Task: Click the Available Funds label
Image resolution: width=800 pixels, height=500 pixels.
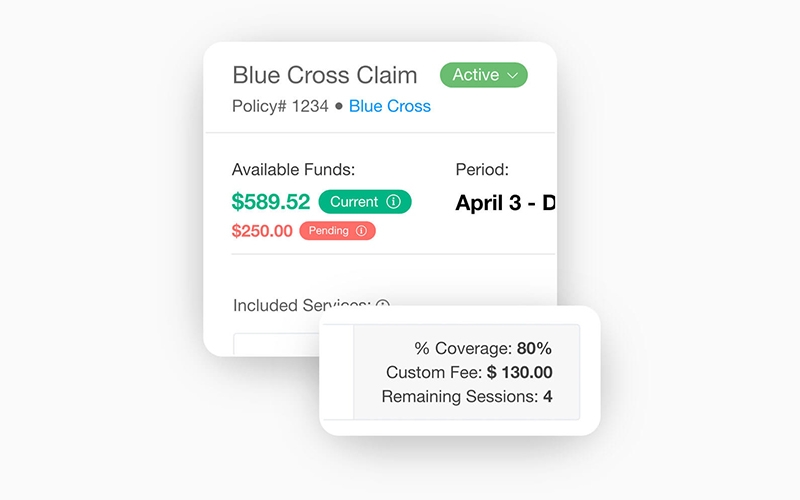Action: pyautogui.click(x=293, y=170)
